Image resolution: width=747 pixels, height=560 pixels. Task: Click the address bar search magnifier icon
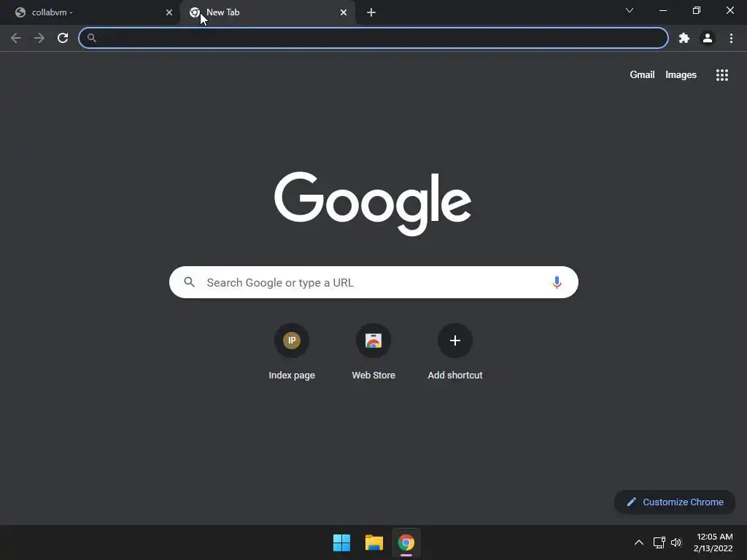click(91, 38)
